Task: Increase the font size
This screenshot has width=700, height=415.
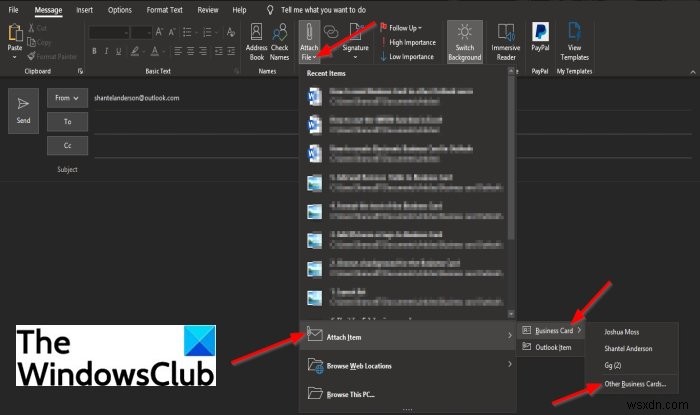Action: (x=159, y=32)
